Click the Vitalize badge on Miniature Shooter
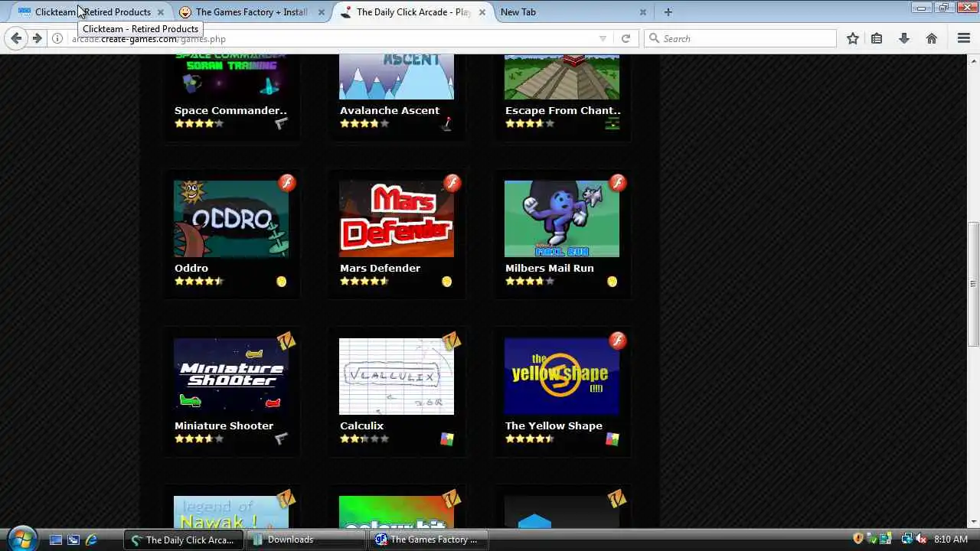The height and width of the screenshot is (551, 980). coord(287,341)
